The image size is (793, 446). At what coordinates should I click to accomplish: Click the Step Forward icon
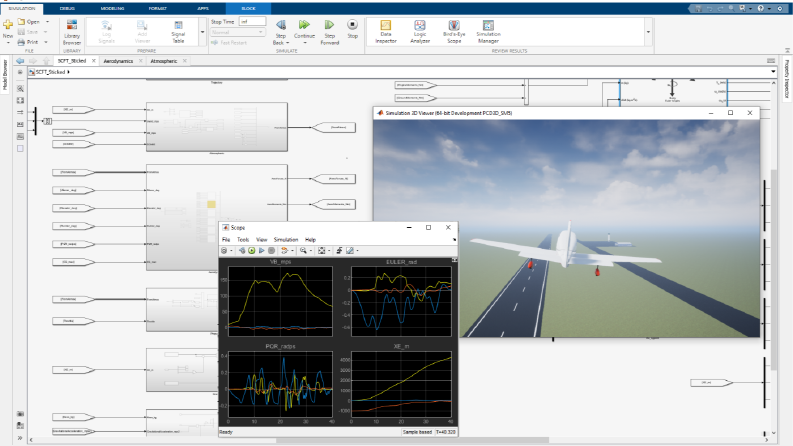(329, 25)
